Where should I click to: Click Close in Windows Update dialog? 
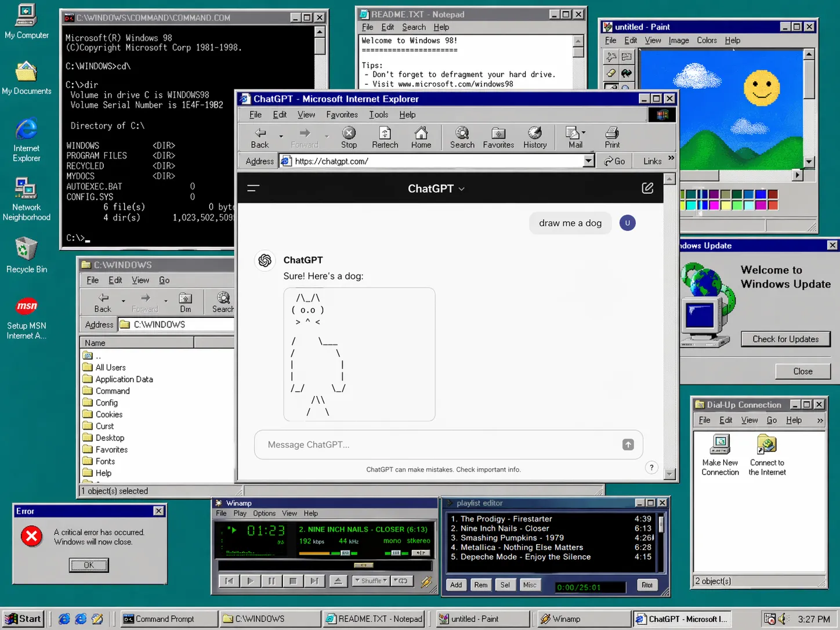pyautogui.click(x=803, y=371)
